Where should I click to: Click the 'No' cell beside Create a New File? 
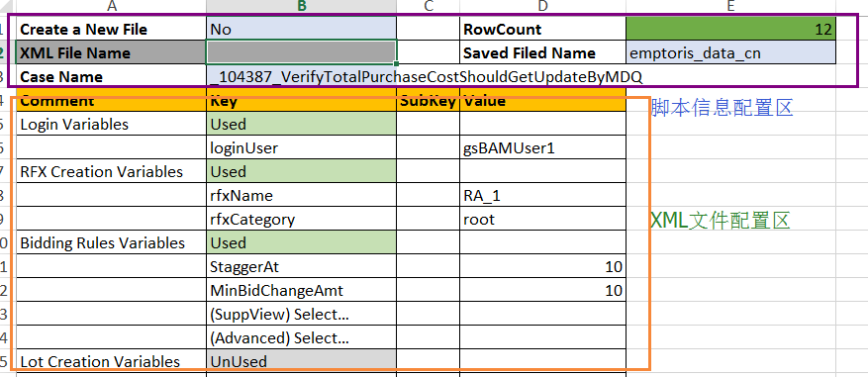coord(302,29)
